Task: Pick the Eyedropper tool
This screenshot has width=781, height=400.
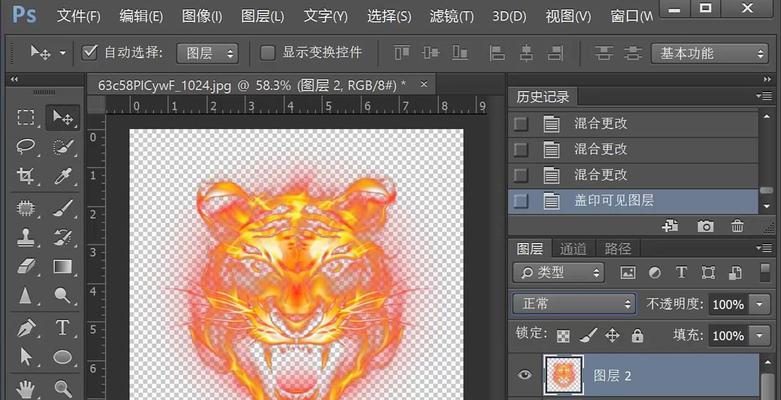Action: pos(63,176)
